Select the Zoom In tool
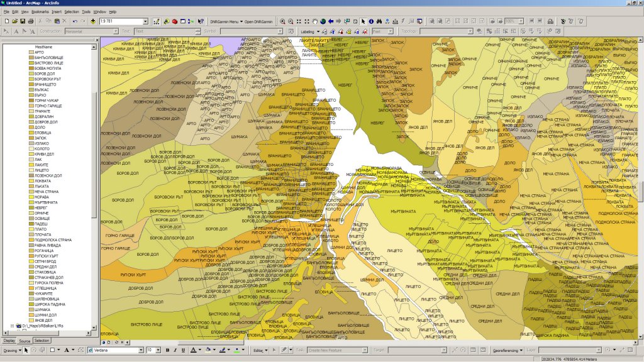The height and width of the screenshot is (362, 644). [282, 21]
